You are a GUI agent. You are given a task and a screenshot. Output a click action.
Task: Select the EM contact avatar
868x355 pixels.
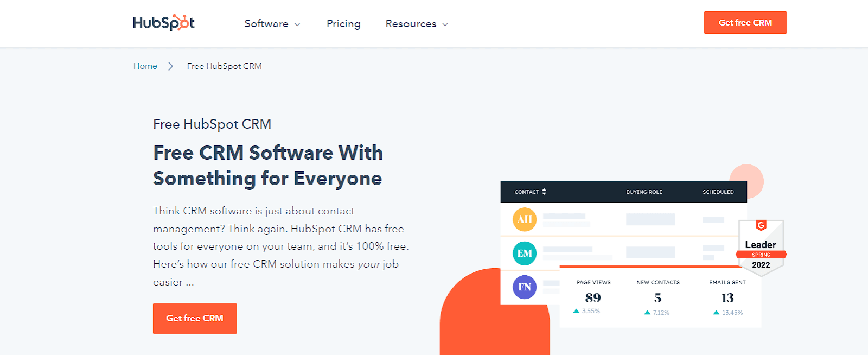pyautogui.click(x=525, y=253)
